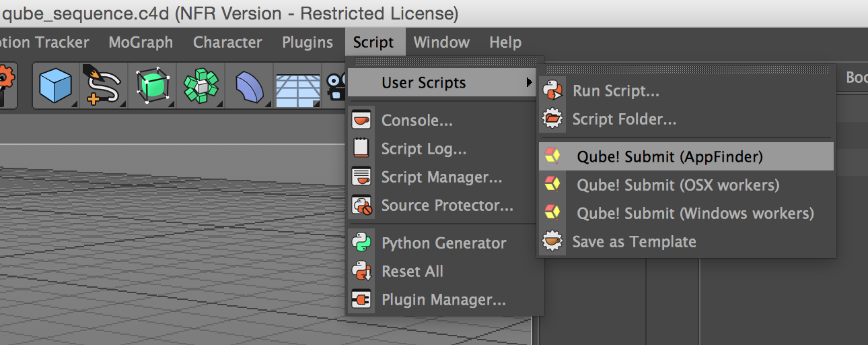Open Script Folder from submenu
868x345 pixels.
tap(624, 119)
